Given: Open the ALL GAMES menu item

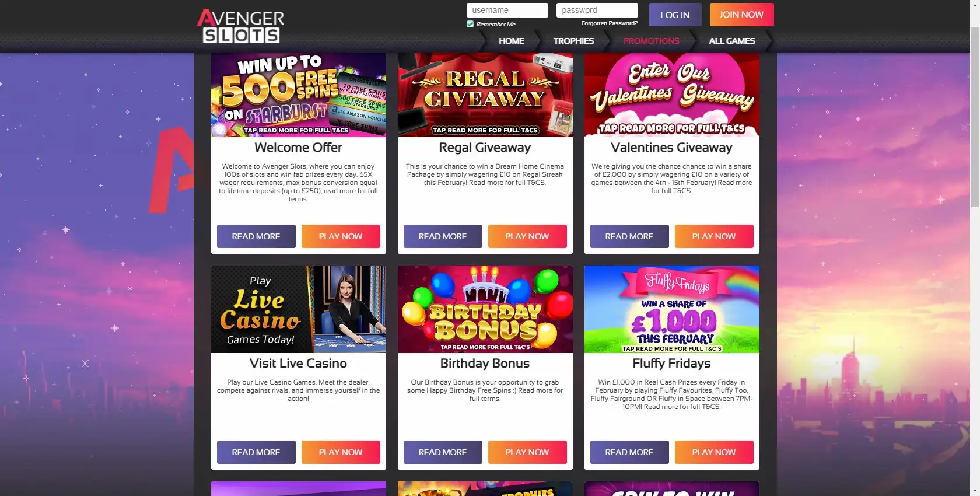Looking at the screenshot, I should click(x=731, y=41).
